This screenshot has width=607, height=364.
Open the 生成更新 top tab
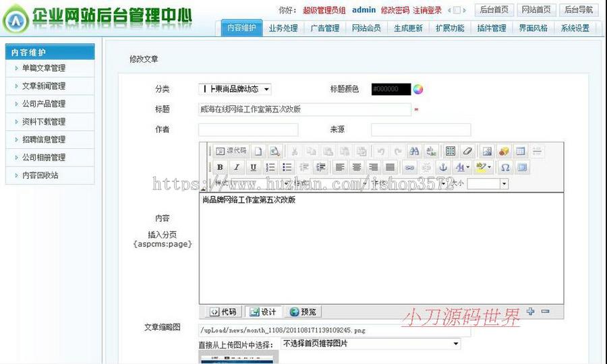[x=409, y=28]
